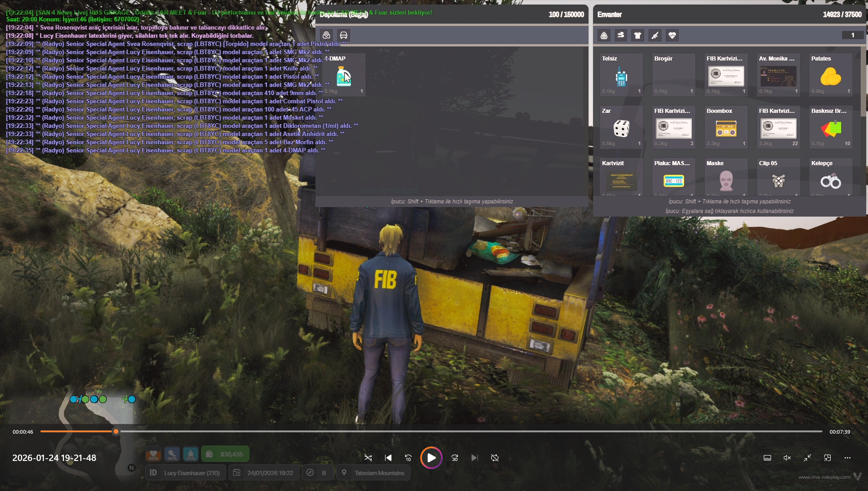Switch to mini player view
The image size is (868, 491).
(827, 458)
